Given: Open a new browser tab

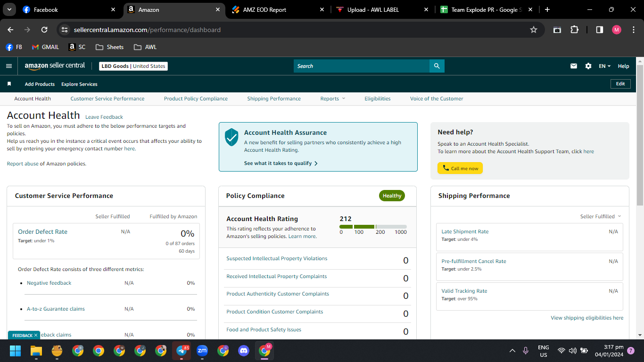Looking at the screenshot, I should [547, 9].
